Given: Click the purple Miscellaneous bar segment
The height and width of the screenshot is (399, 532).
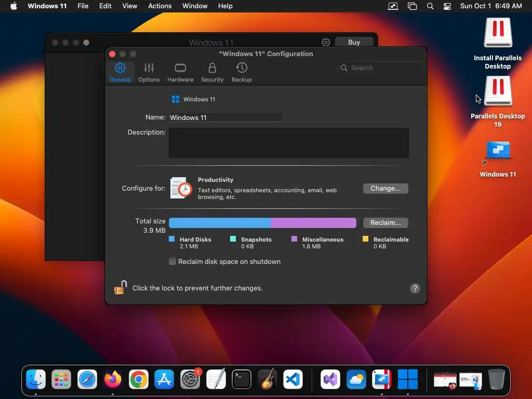Looking at the screenshot, I should (x=313, y=222).
